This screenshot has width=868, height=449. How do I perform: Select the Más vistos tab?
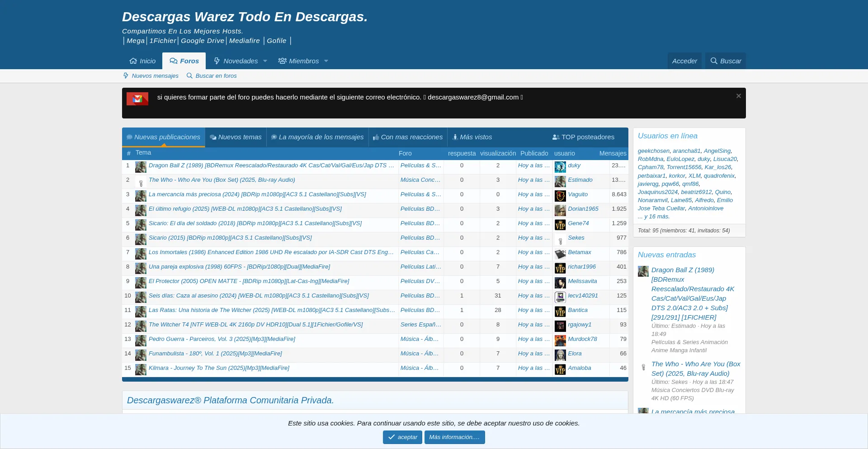click(472, 137)
